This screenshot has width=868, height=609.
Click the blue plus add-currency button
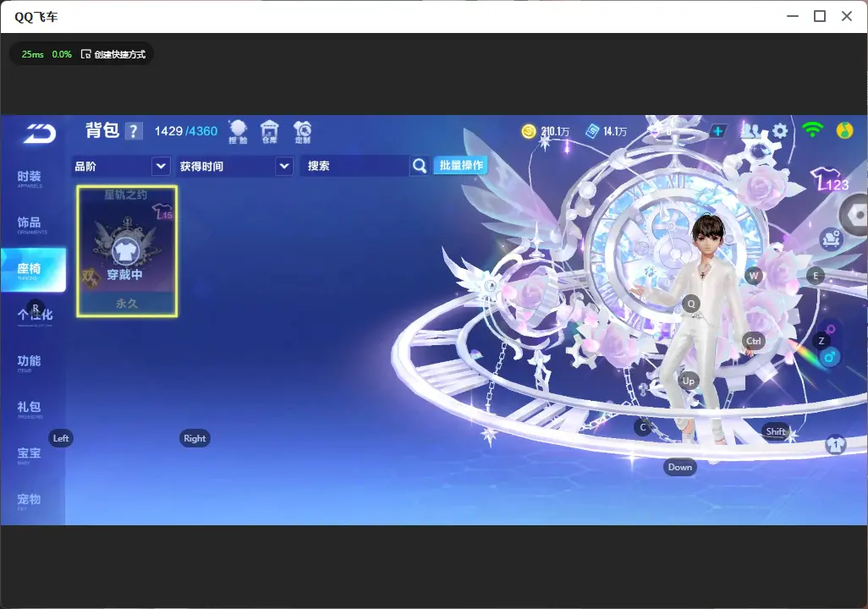(x=717, y=131)
